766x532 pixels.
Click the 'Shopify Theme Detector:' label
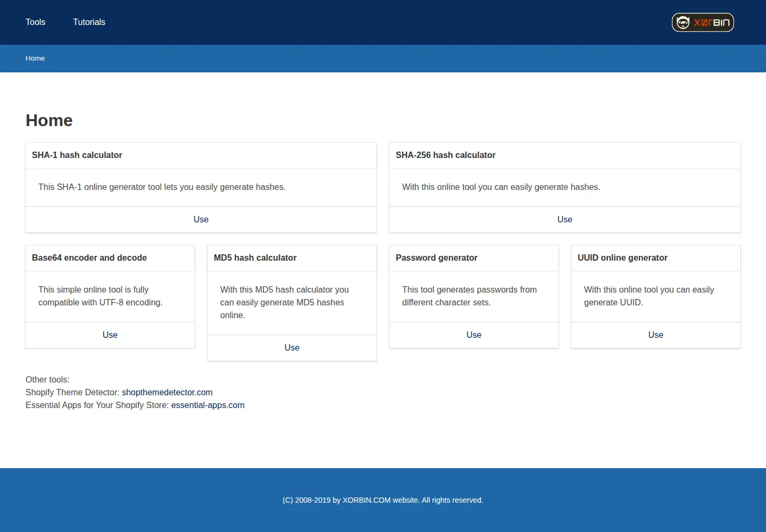72,392
